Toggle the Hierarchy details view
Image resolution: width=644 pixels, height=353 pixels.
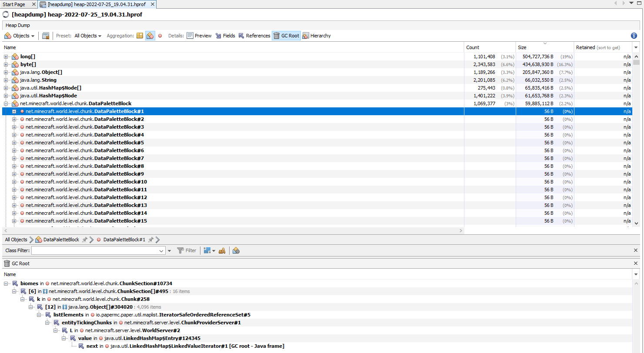[x=317, y=36]
